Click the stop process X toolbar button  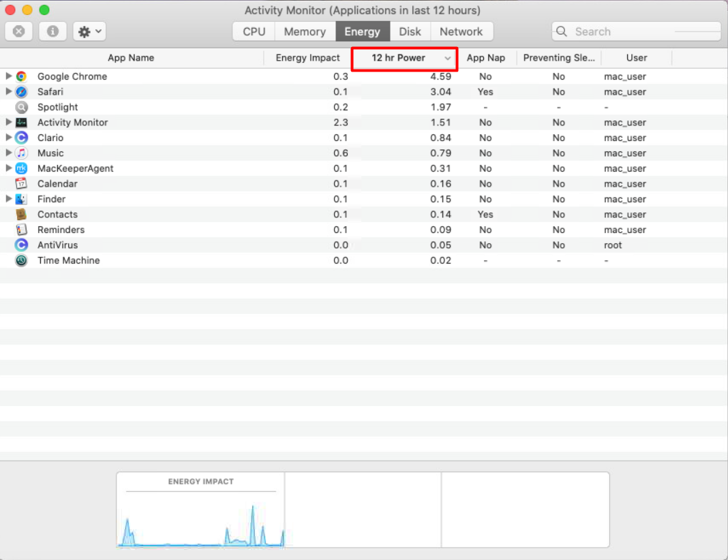tap(18, 31)
